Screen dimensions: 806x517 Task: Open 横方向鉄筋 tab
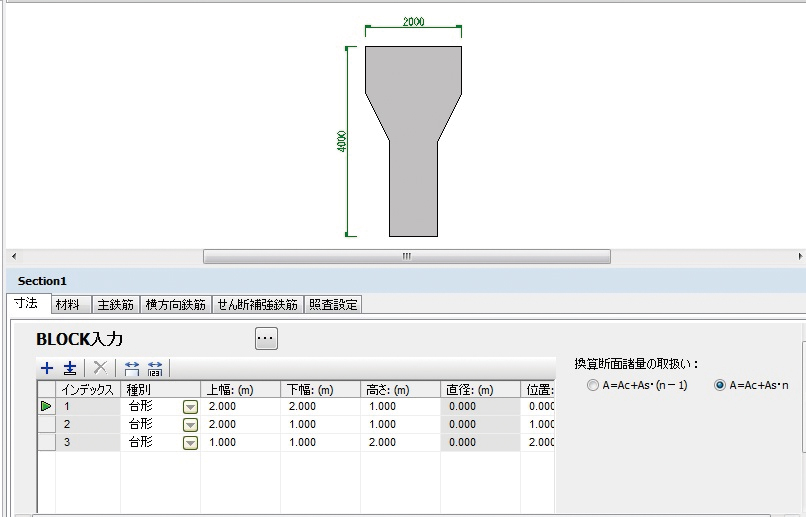[176, 304]
